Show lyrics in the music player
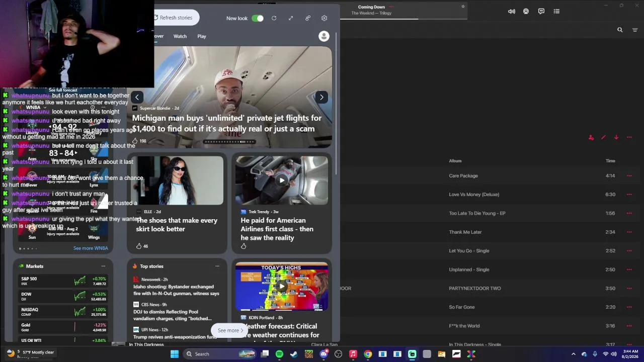This screenshot has height=362, width=644. 541,11
